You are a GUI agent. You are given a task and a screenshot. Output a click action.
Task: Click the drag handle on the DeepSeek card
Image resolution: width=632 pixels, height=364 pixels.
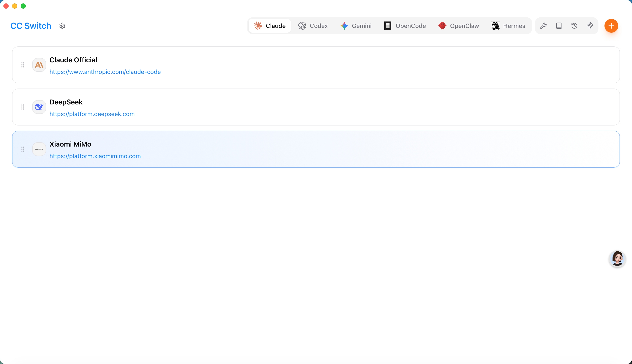[23, 107]
